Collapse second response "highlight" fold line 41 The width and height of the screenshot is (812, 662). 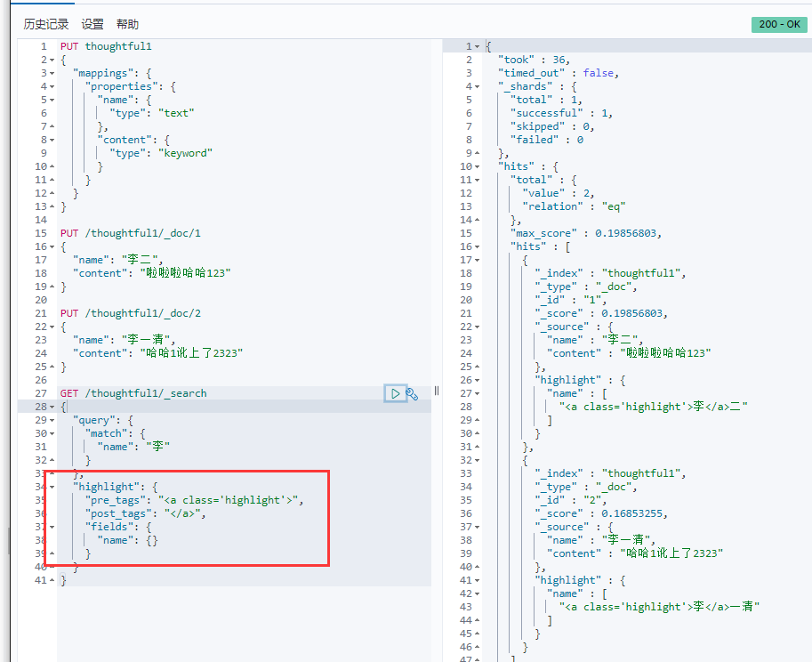[x=477, y=581]
